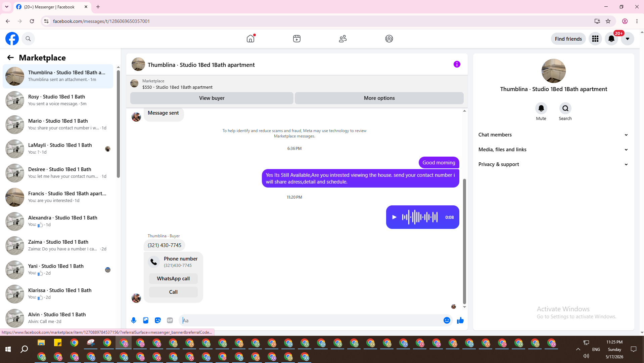The width and height of the screenshot is (644, 363).
Task: Open the emoji picker
Action: [x=447, y=320]
